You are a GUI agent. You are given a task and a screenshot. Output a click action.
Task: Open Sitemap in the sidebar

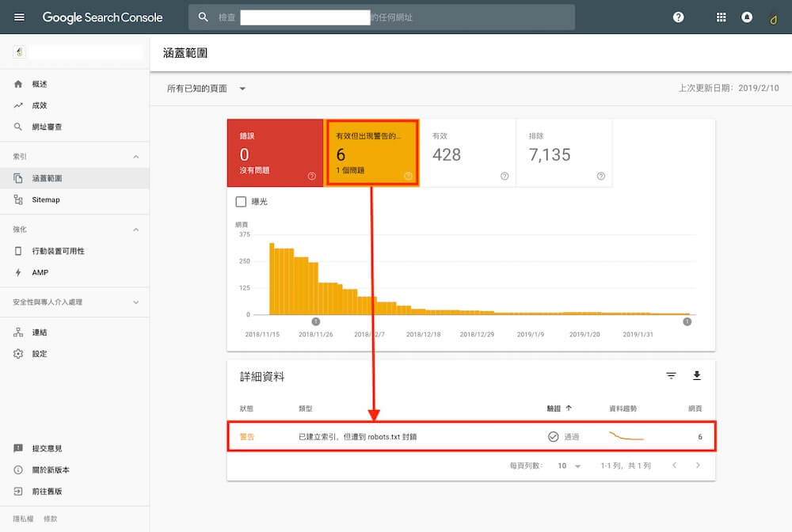point(46,200)
